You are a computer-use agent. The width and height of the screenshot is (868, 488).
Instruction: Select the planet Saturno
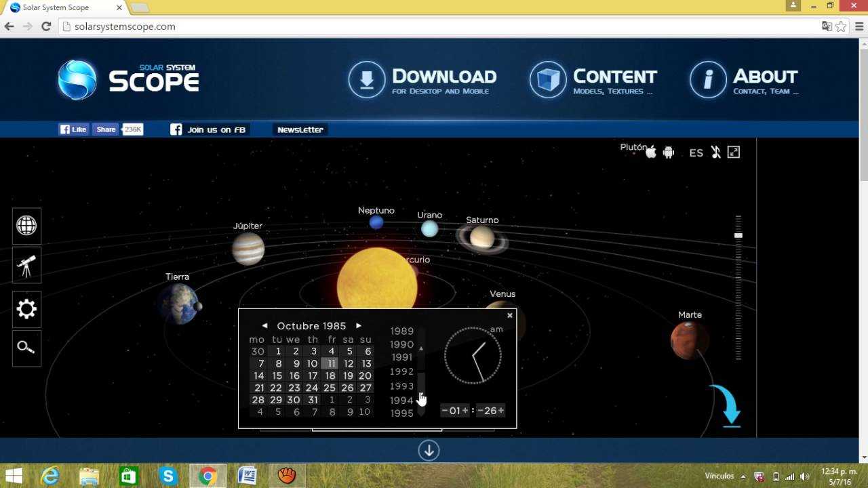[482, 237]
